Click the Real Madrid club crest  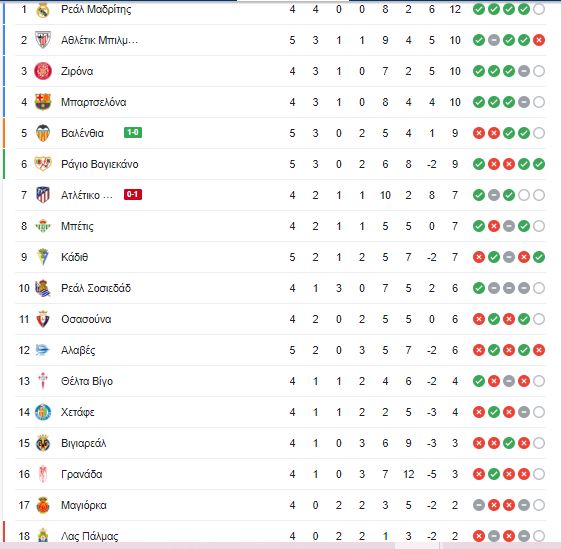point(43,10)
